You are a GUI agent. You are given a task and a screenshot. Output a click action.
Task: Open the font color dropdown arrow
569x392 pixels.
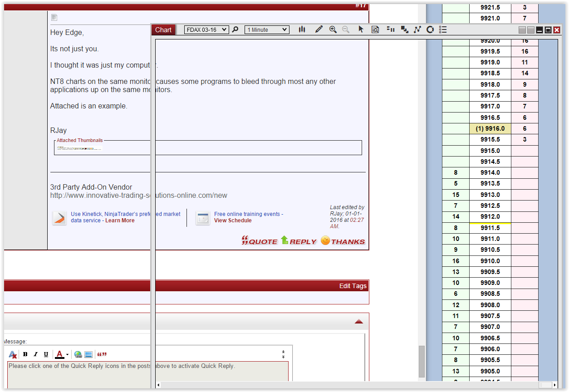pos(67,355)
